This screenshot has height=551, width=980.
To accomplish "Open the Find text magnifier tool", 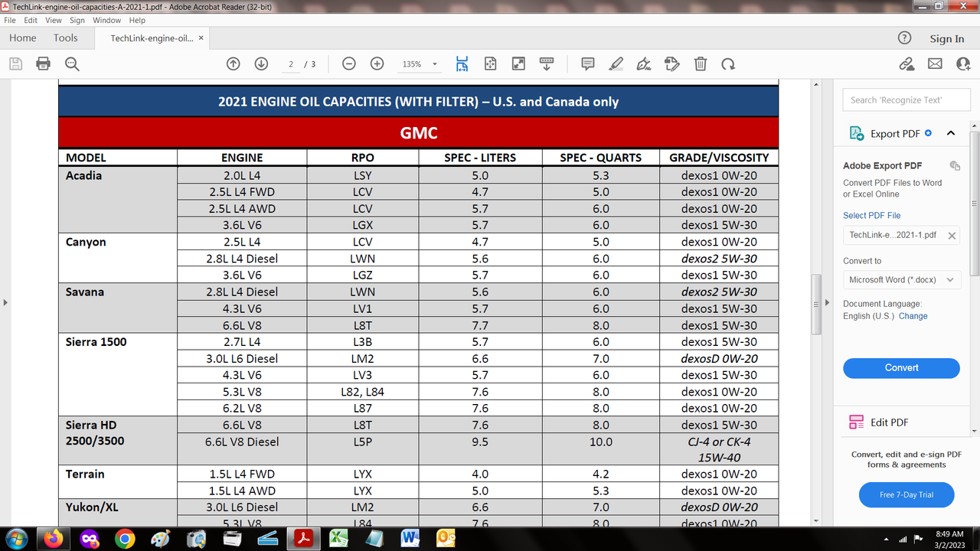I will click(72, 64).
